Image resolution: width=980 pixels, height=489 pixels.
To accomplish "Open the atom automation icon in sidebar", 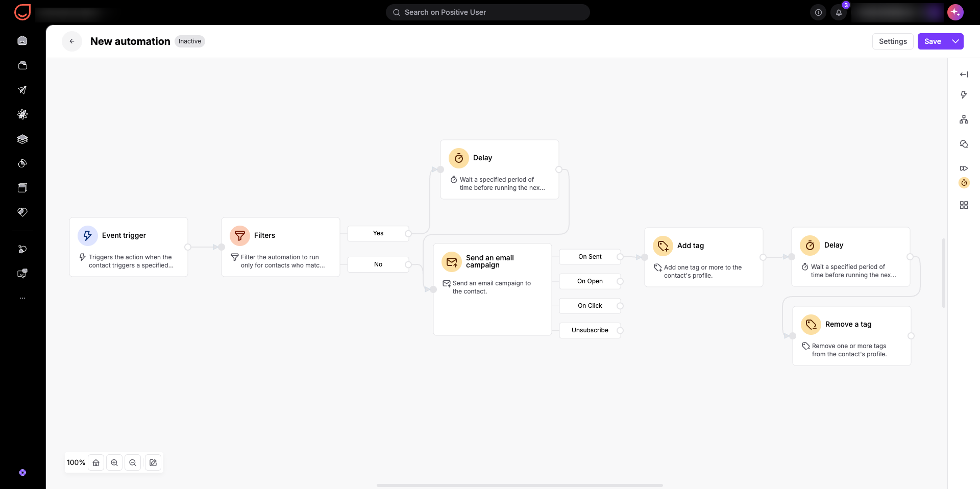I will pyautogui.click(x=22, y=114).
